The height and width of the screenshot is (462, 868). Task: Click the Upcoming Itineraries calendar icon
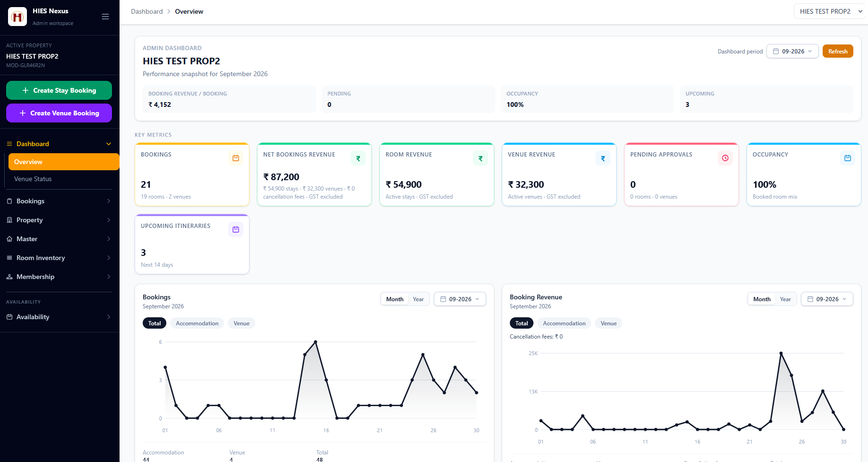(x=236, y=229)
